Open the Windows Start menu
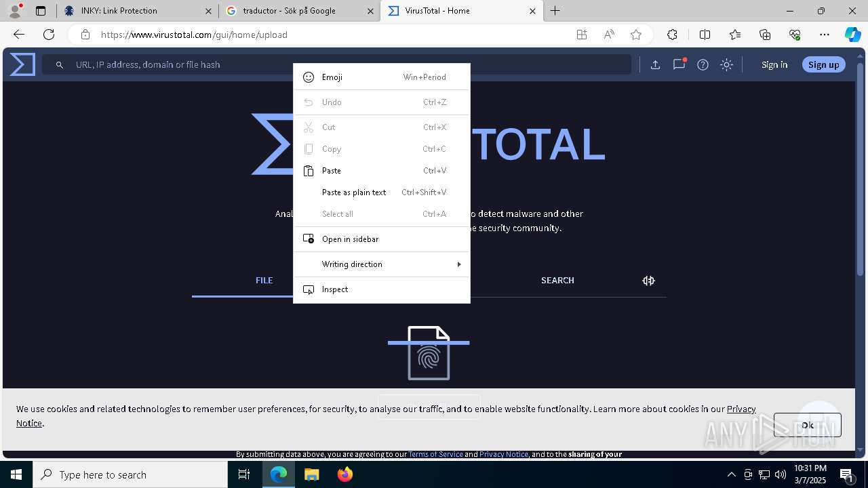868x488 pixels. pos(16,474)
